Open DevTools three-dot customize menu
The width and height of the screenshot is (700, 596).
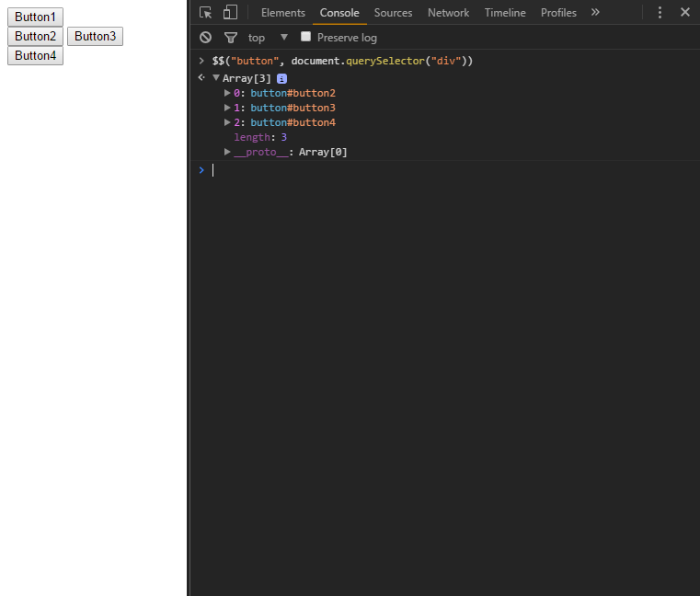(x=660, y=13)
